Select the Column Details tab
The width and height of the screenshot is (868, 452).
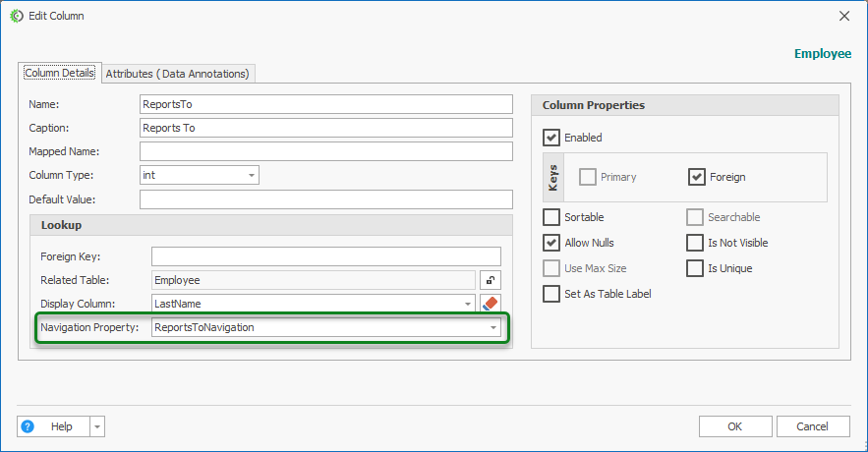pos(59,73)
